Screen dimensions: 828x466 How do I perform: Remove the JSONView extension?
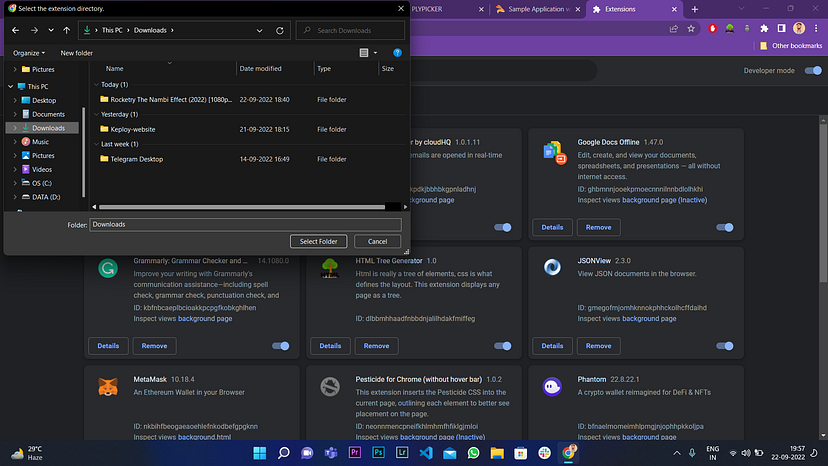click(598, 346)
